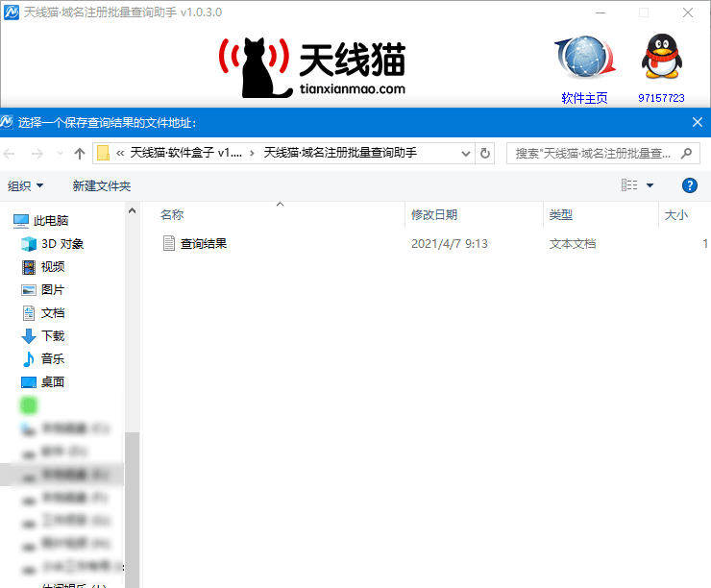Show hidden breadcrumb path chevrons
This screenshot has width=711, height=588.
120,153
